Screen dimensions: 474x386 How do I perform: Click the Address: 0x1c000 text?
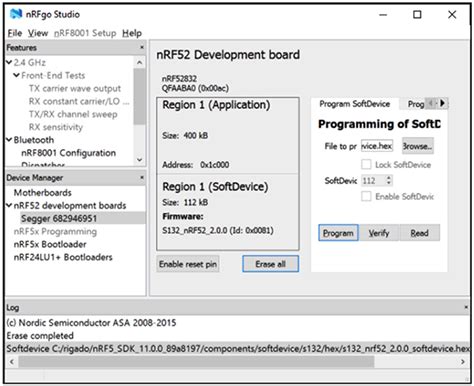pos(196,165)
